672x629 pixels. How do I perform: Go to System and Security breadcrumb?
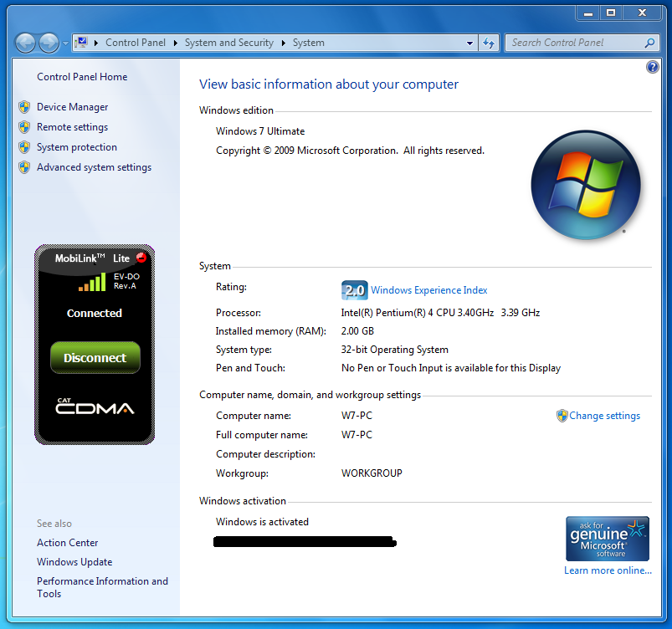(x=228, y=43)
